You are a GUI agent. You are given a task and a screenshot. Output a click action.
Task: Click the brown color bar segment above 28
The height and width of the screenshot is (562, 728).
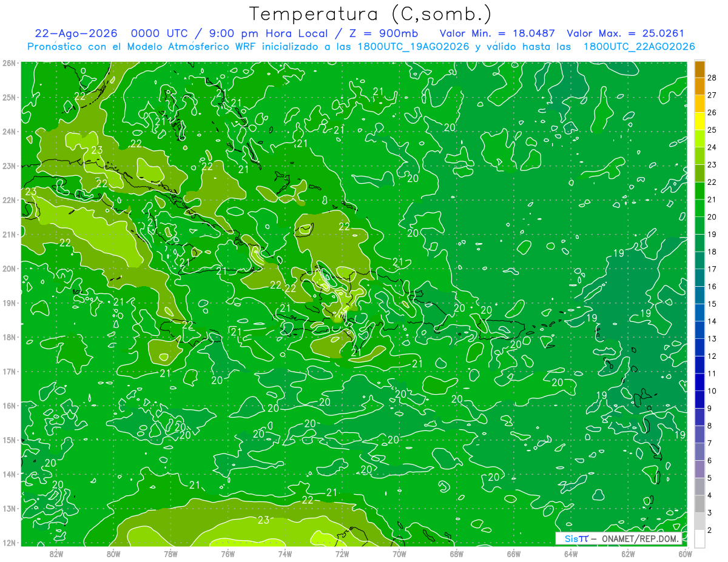[699, 69]
